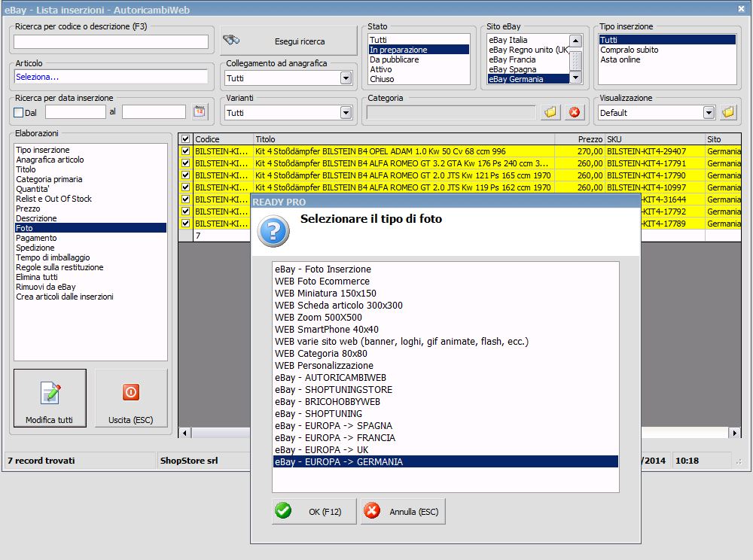Select Prezzo in Elaborazioni list
The width and height of the screenshot is (753, 560).
pos(91,208)
